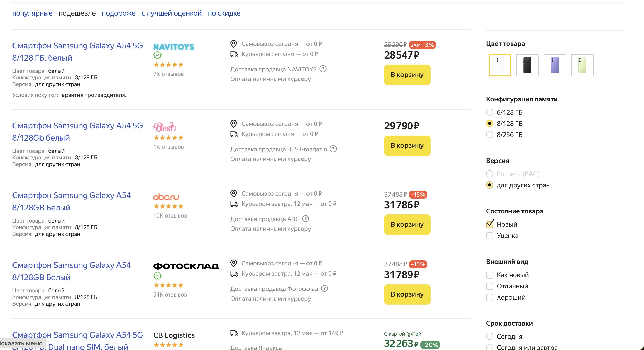
Task: Click courier truck icon in Фотосклад row
Action: (x=234, y=274)
